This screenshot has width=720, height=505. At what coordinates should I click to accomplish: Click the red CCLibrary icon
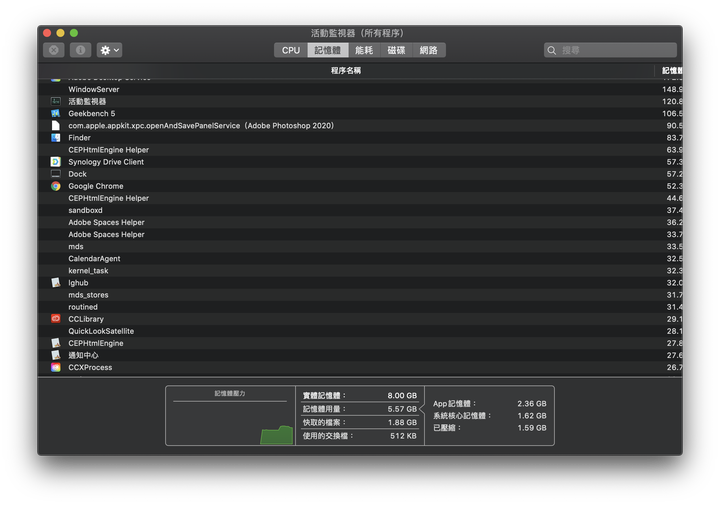(x=56, y=319)
